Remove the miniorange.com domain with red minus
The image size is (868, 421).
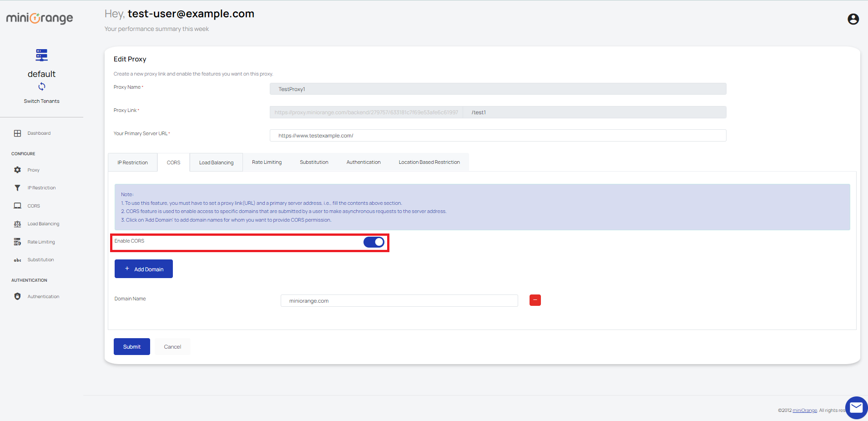point(535,300)
